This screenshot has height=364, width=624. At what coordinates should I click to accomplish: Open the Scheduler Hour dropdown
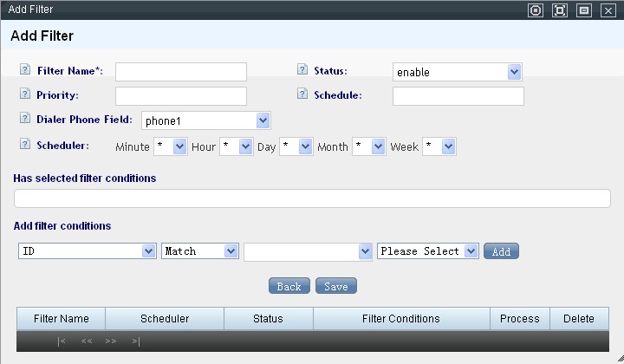pos(236,147)
